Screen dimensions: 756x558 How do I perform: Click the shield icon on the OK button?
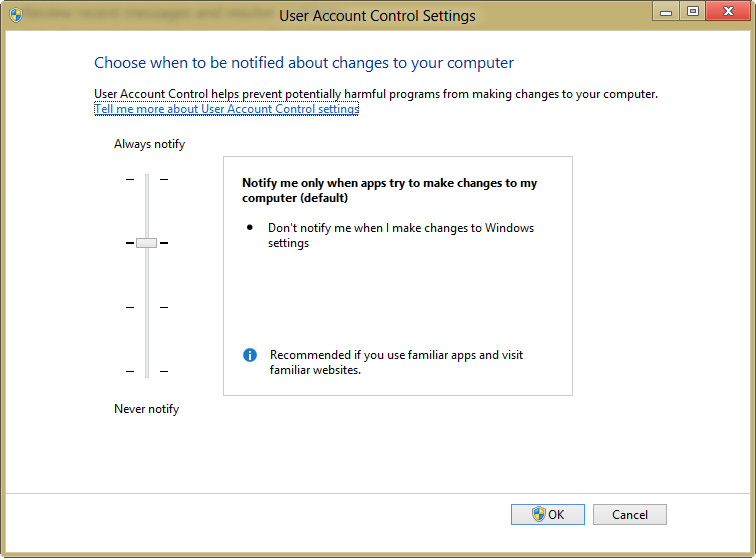[539, 514]
